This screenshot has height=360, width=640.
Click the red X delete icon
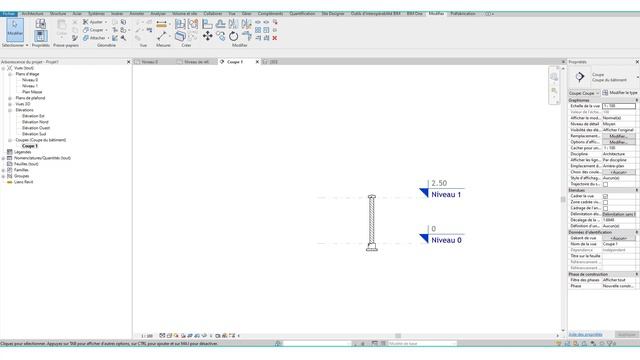point(275,38)
